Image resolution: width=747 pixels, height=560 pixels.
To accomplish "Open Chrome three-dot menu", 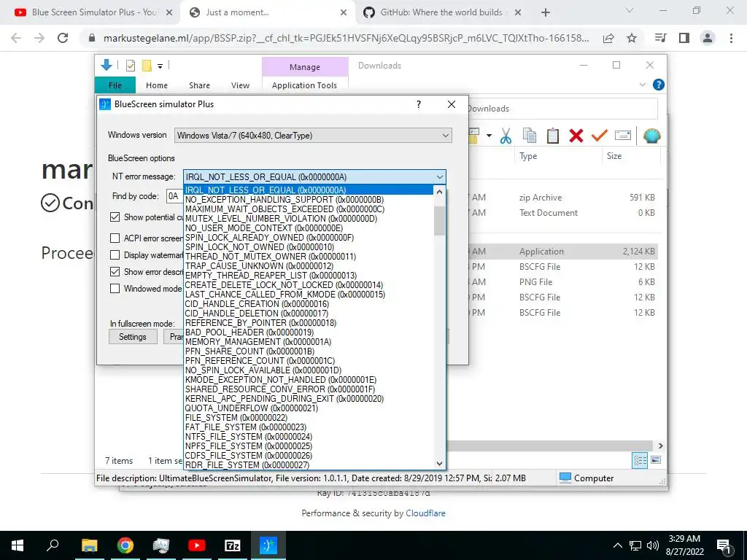I will pos(731,38).
